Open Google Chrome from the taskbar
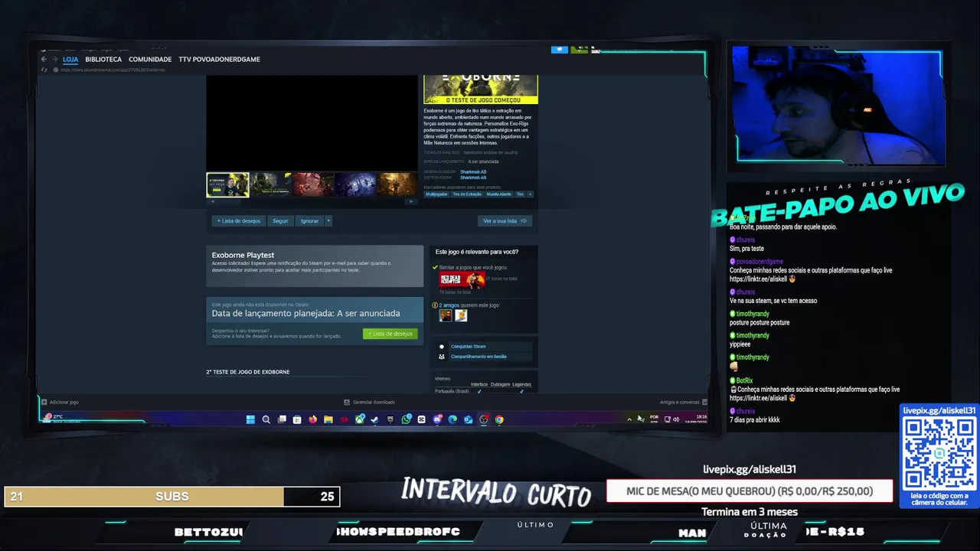This screenshot has width=980, height=551. (499, 419)
